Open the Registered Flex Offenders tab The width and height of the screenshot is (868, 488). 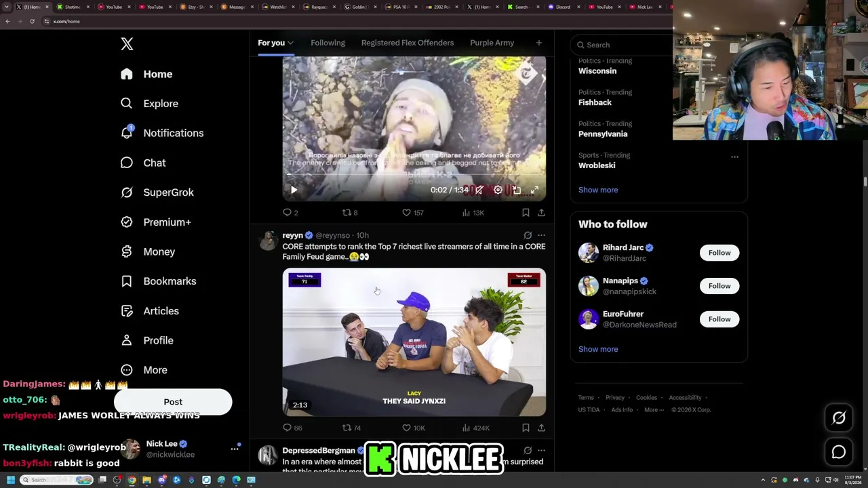pyautogui.click(x=408, y=43)
